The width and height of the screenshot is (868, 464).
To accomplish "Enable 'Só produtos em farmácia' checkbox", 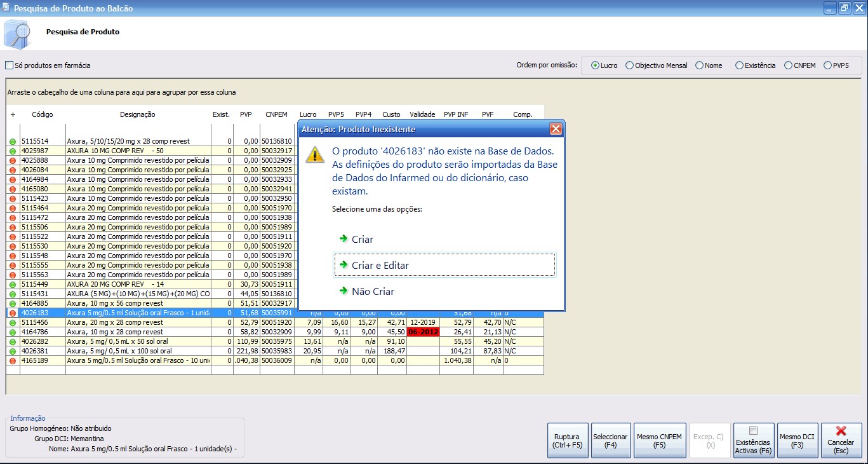I will pos(9,65).
